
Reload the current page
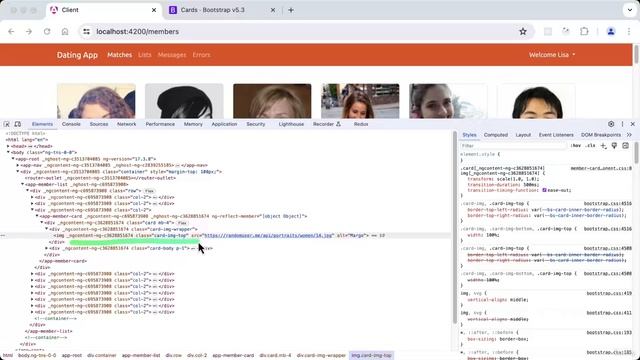47,31
